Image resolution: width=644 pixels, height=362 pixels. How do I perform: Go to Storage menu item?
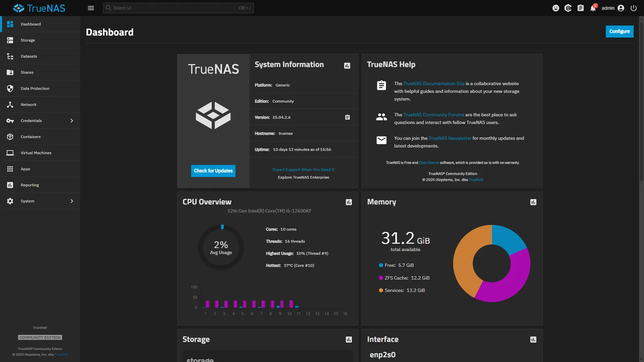click(x=40, y=40)
